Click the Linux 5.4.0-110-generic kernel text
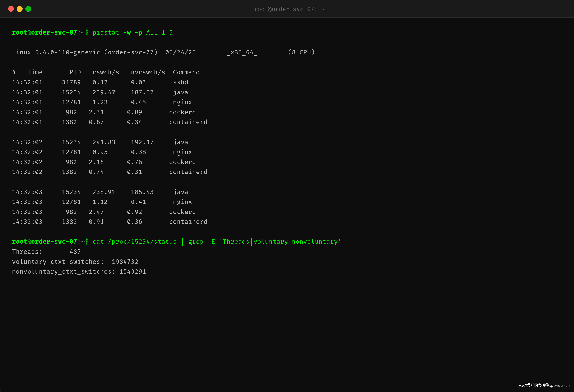 tap(56, 52)
